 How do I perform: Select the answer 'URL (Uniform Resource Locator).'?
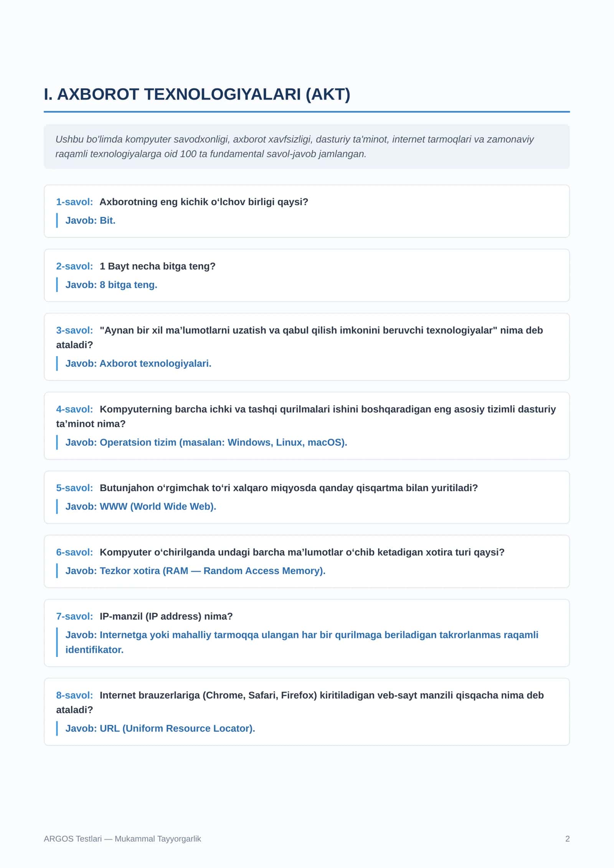coord(177,729)
